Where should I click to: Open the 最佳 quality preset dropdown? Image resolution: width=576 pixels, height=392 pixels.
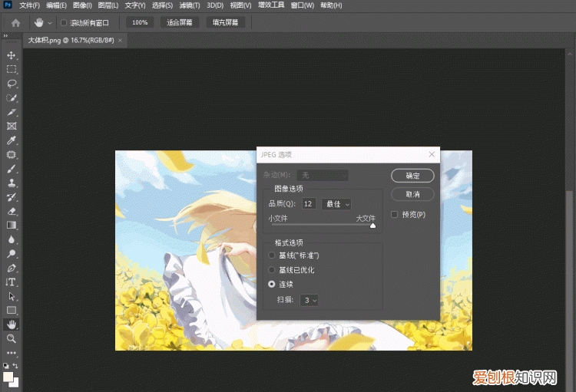tap(336, 204)
